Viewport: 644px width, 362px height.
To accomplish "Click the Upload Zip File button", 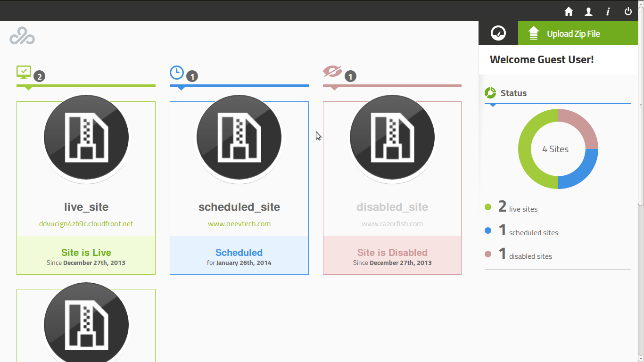I will (578, 33).
